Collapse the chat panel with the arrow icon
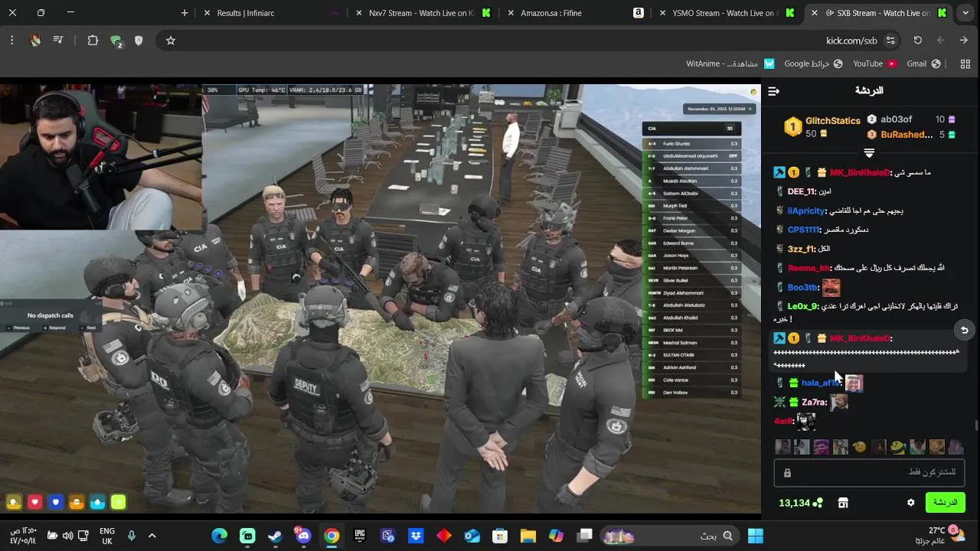 tap(773, 91)
